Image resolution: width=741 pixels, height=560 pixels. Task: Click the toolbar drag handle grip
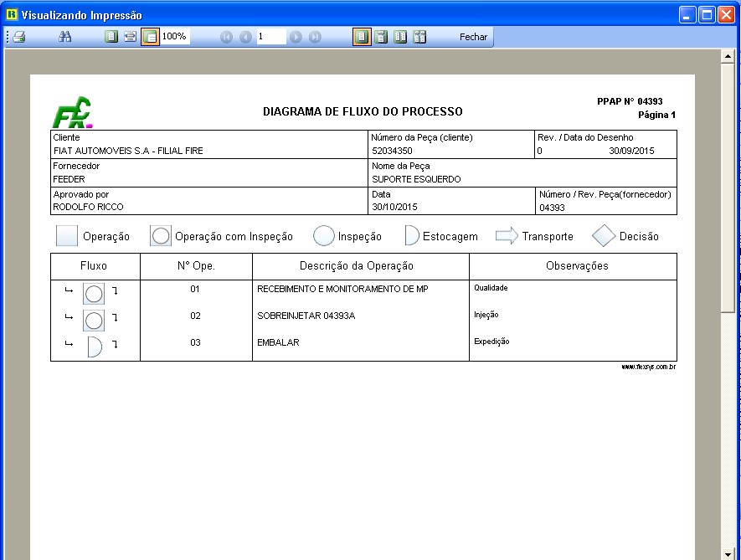click(x=8, y=37)
